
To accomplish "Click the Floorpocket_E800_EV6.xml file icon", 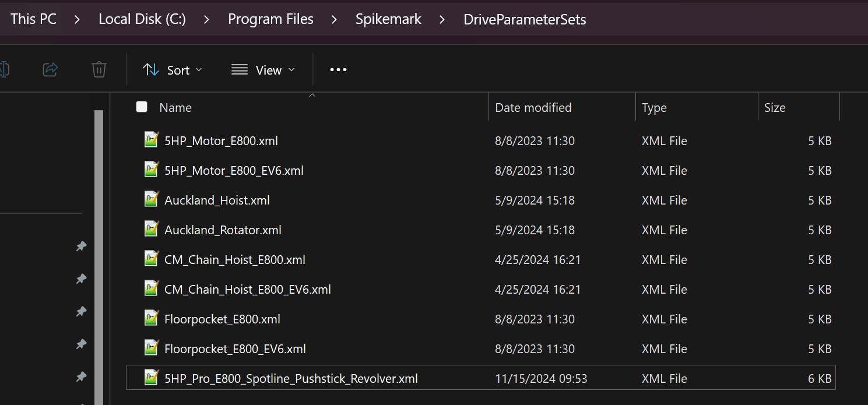I will click(x=152, y=348).
